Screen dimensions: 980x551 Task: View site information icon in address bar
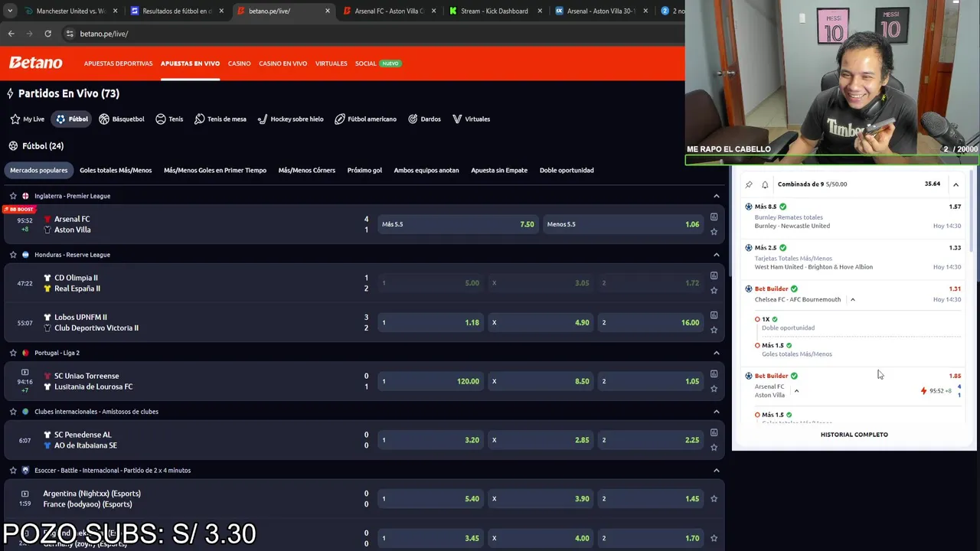click(70, 34)
